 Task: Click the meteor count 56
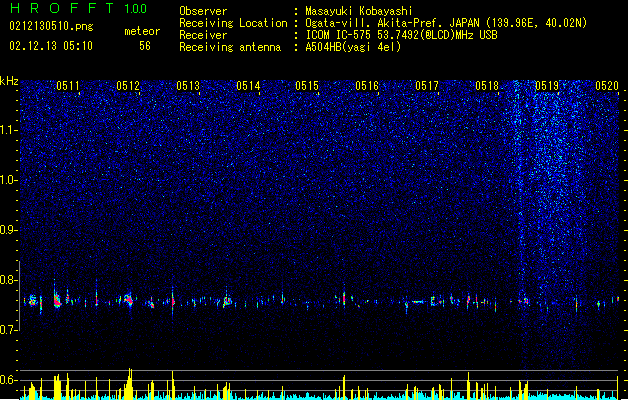pyautogui.click(x=145, y=46)
